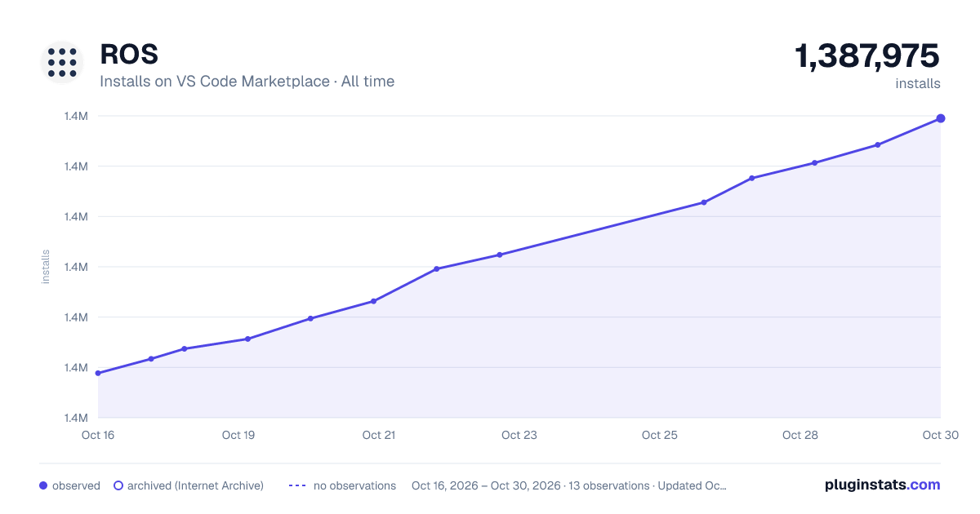Image resolution: width=980 pixels, height=514 pixels.
Task: Click the vertical 'installs' y-axis title
Action: (46, 267)
